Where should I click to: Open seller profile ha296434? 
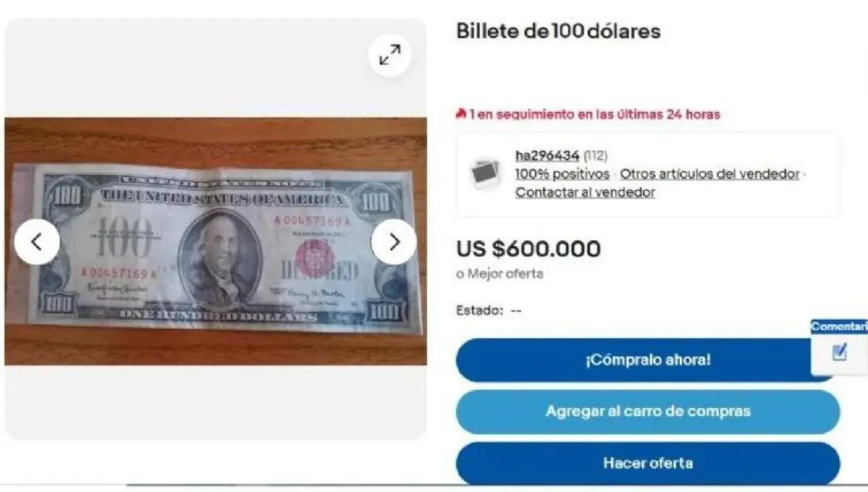tap(548, 156)
